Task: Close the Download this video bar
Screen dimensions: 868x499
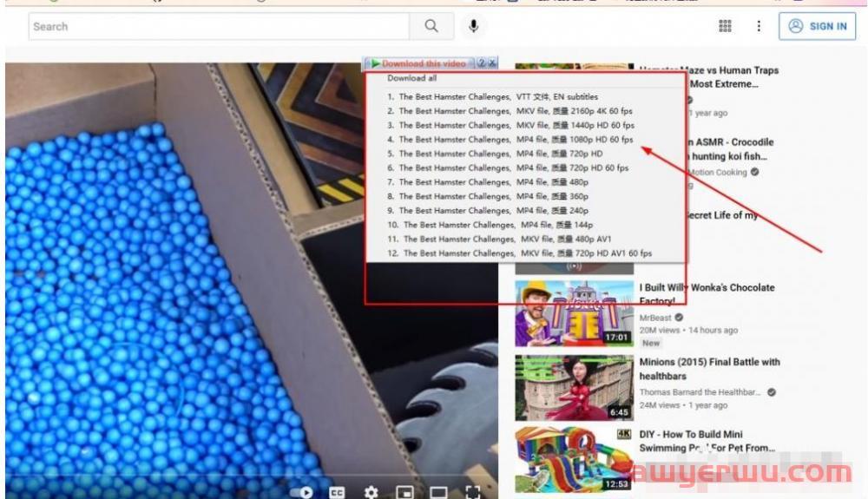Action: click(x=491, y=63)
